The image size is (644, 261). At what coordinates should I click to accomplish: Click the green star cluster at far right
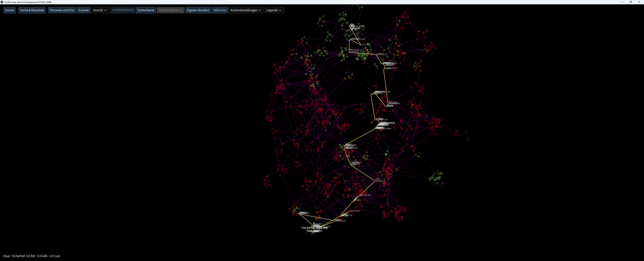coord(436,177)
